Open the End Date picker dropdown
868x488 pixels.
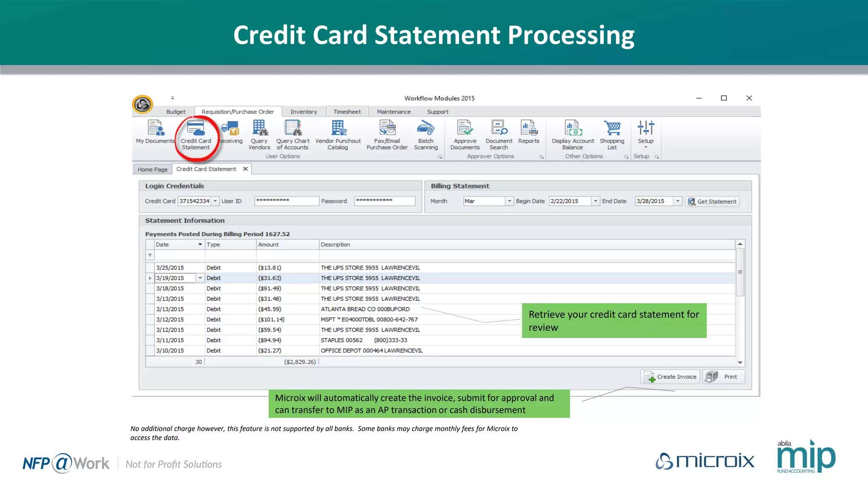tap(678, 201)
